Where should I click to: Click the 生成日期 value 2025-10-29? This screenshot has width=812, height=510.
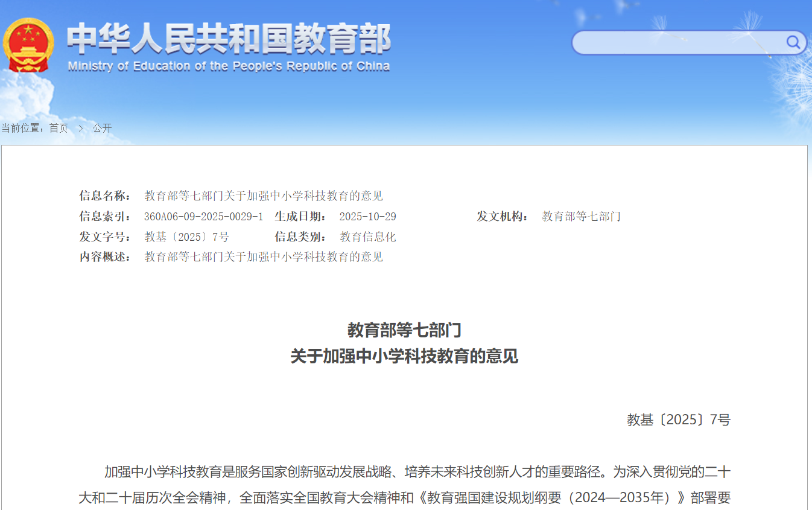click(x=367, y=217)
